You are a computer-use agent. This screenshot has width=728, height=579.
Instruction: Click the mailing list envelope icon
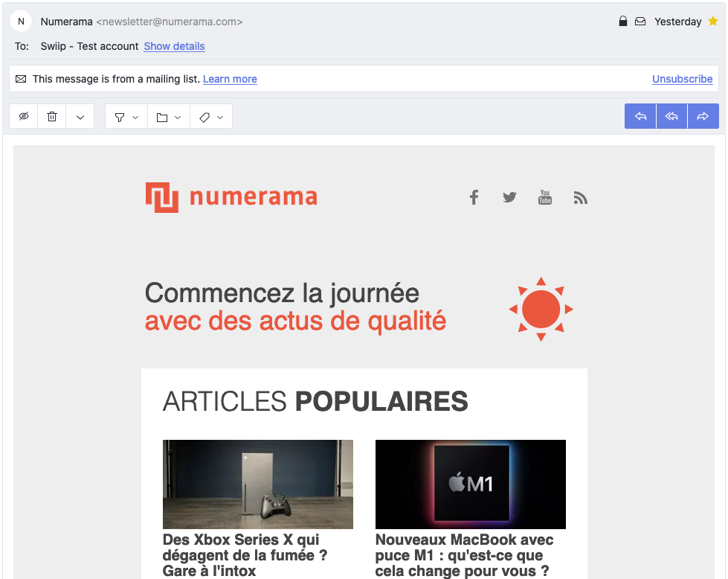coord(21,79)
